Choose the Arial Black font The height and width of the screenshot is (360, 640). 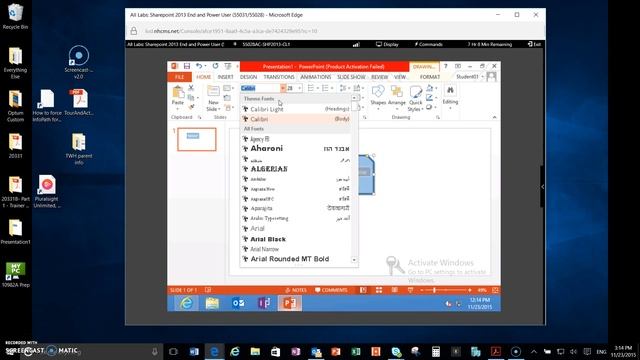point(296,239)
